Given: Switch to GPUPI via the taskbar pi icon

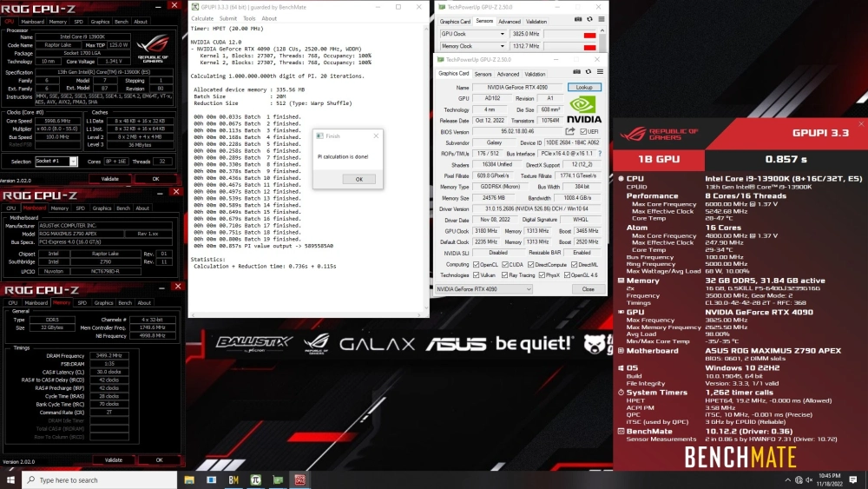Looking at the screenshot, I should 256,479.
